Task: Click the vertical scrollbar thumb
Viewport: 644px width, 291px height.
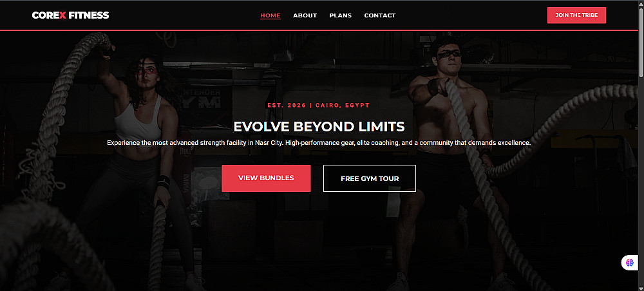Action: (x=641, y=41)
